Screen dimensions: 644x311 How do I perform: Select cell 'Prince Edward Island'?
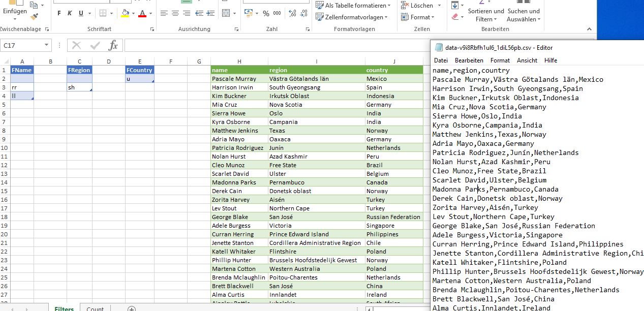tap(317, 234)
